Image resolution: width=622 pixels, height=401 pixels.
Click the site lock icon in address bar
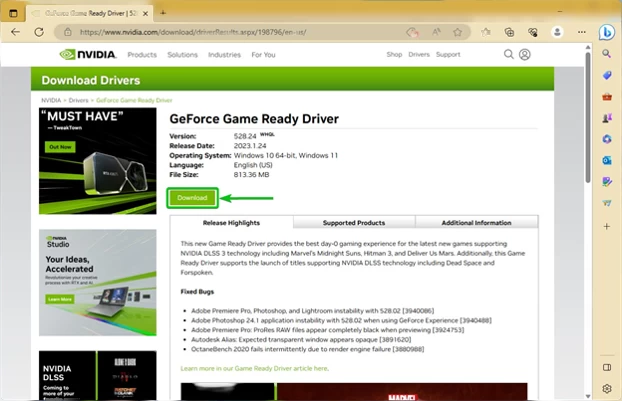coord(68,32)
